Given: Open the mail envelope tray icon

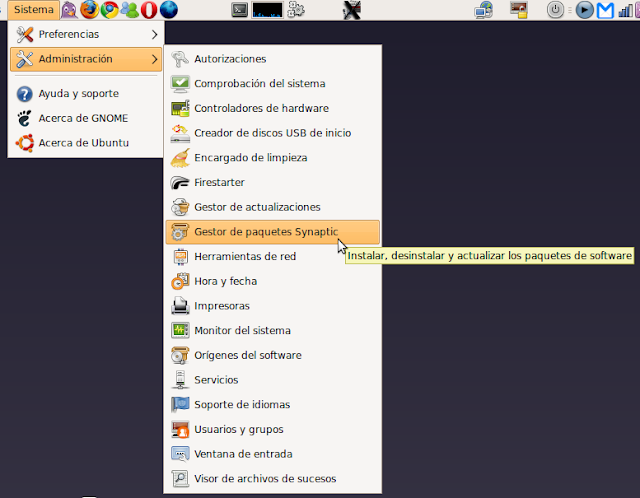Looking at the screenshot, I should (x=605, y=11).
